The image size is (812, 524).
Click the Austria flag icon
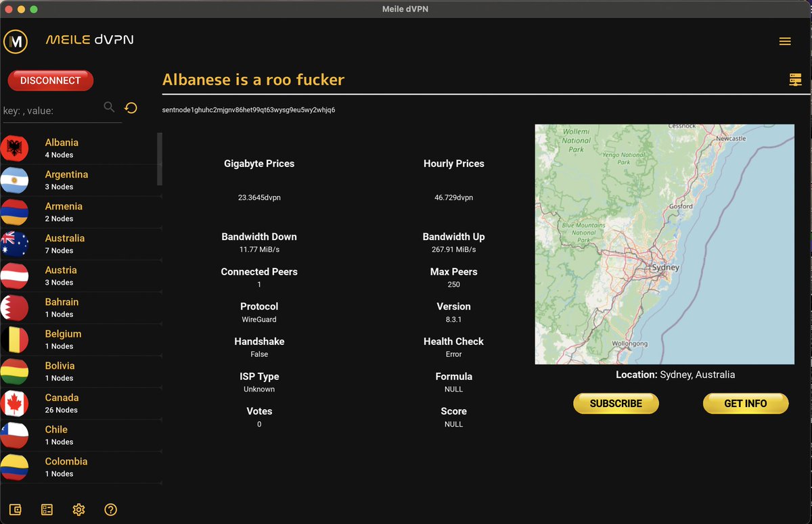(x=14, y=276)
